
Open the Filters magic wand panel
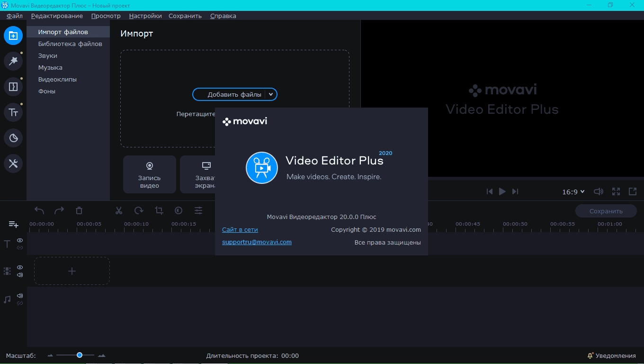point(13,61)
